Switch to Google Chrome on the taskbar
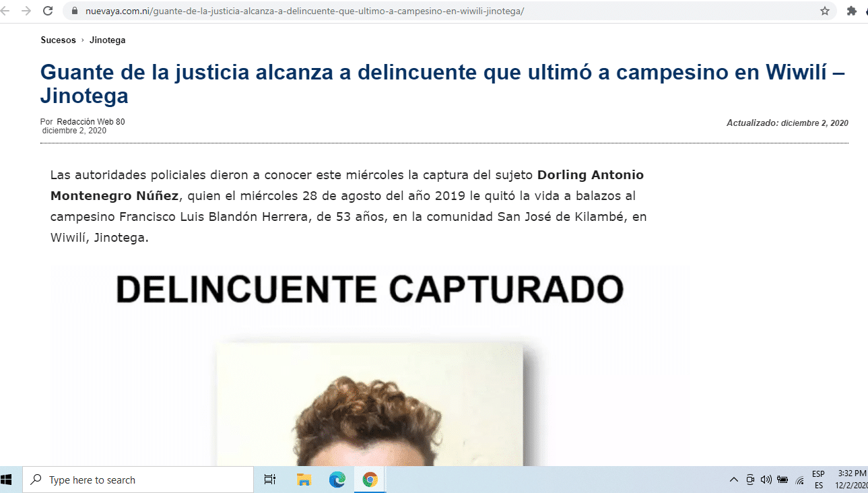The width and height of the screenshot is (868, 493). click(370, 480)
